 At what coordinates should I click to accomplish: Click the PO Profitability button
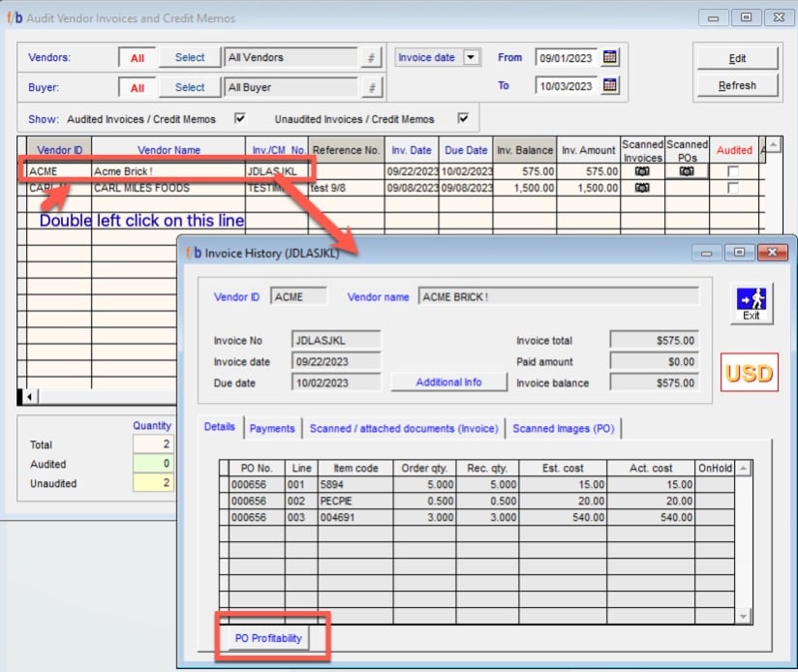coord(268,638)
